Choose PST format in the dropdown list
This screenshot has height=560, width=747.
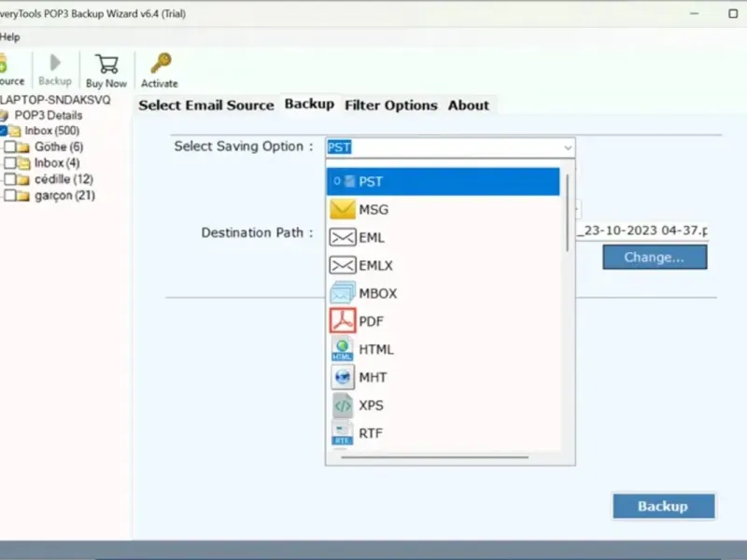(443, 181)
